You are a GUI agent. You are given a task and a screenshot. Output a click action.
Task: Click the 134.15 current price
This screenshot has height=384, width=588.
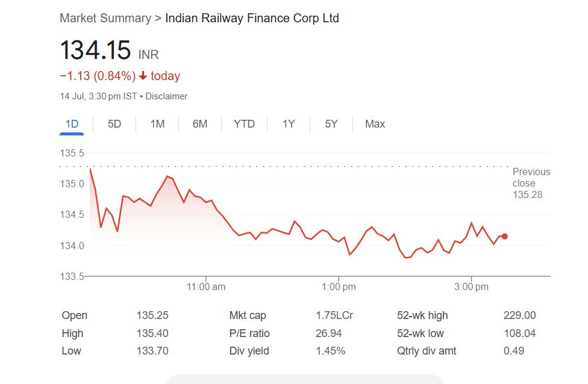(95, 50)
